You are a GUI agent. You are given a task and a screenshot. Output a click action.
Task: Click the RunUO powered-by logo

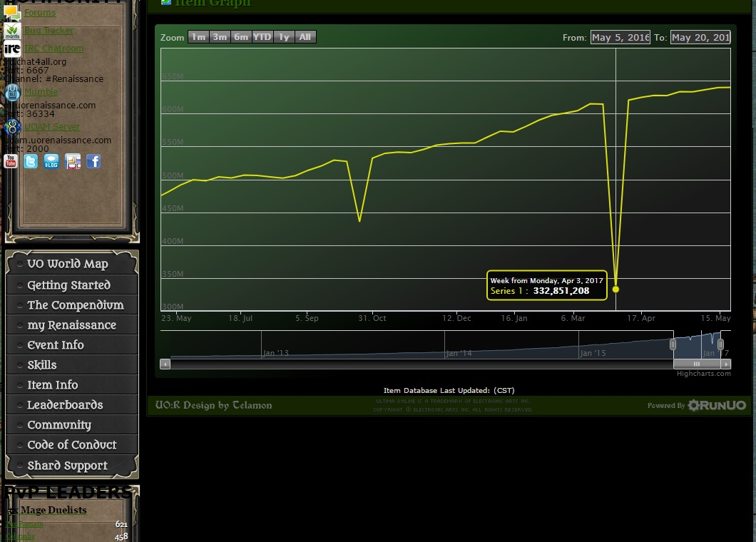coord(717,405)
